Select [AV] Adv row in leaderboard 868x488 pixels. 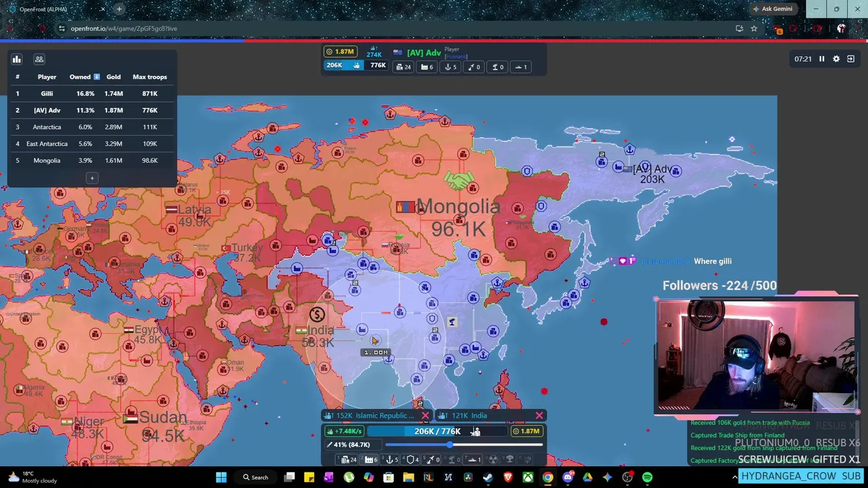(92, 110)
